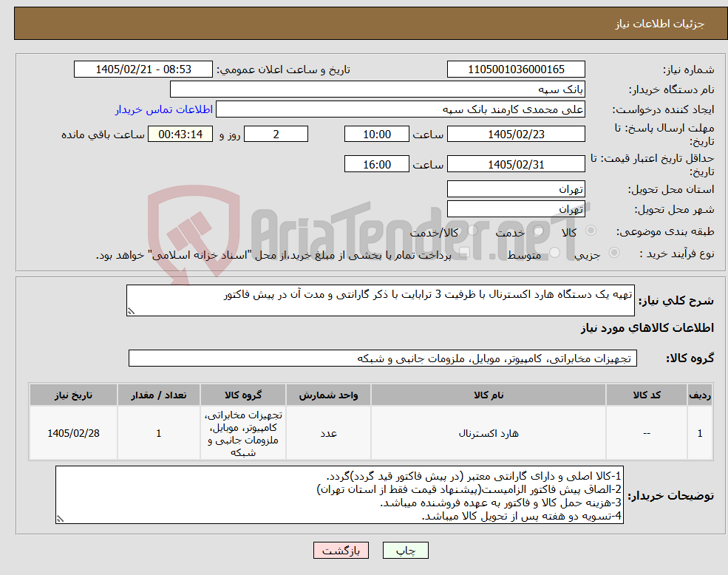This screenshot has height=575, width=728.
Task: Click the توضیحات خریدار label
Action: click(x=671, y=496)
